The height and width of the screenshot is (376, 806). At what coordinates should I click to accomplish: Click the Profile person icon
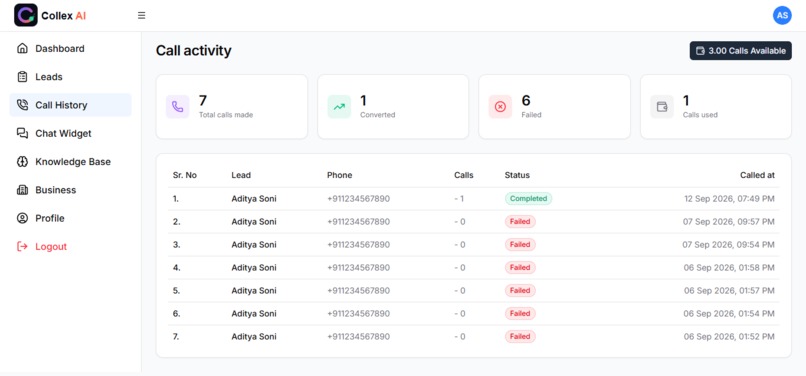point(22,218)
